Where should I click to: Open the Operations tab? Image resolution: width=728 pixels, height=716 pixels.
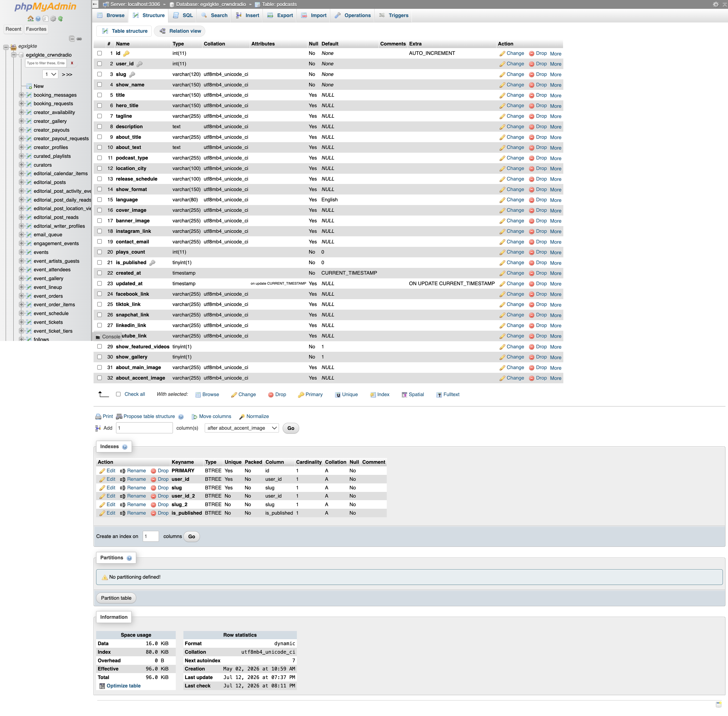[353, 15]
